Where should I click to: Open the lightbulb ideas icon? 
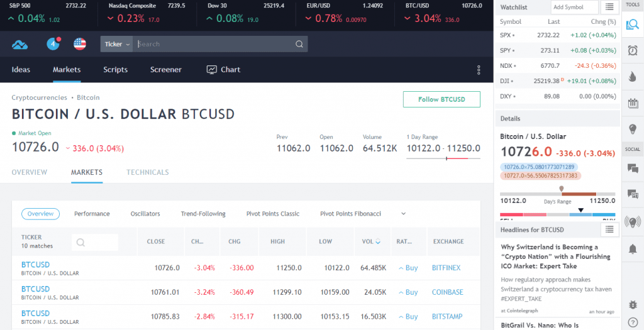633,129
